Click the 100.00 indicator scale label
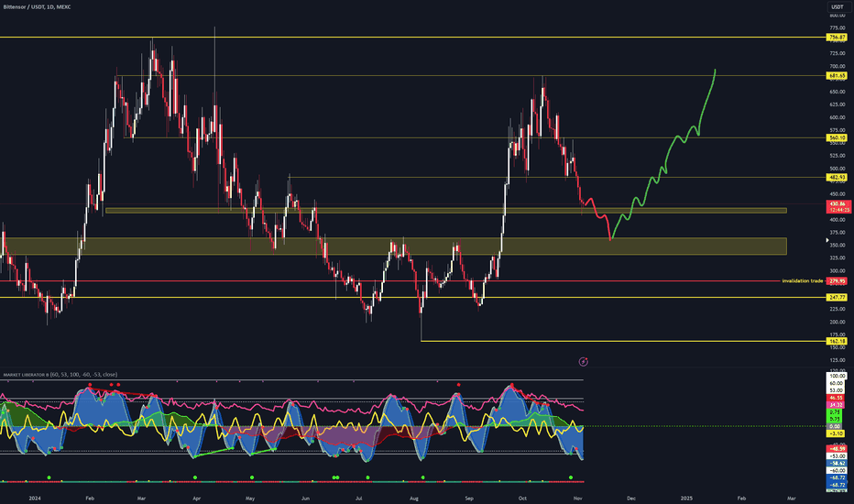The height and width of the screenshot is (504, 854). click(837, 376)
